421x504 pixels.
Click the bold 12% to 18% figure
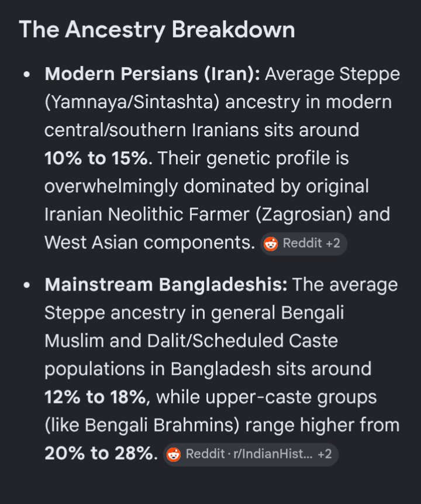[x=95, y=397]
